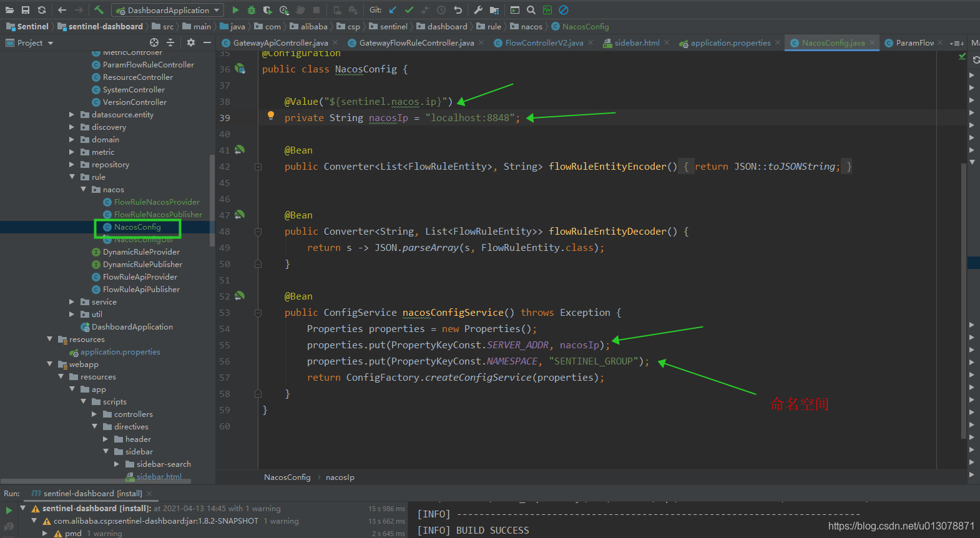
Task: Expand the pmd warning node in Run panel
Action: (x=45, y=534)
